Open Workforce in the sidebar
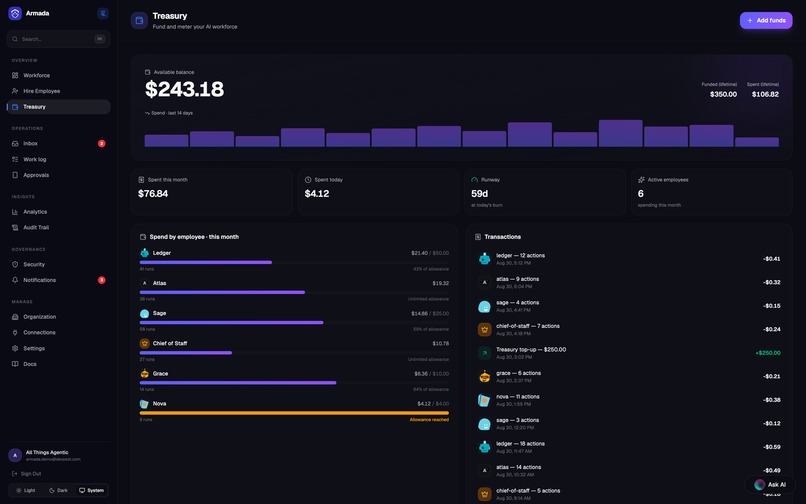 (59, 75)
